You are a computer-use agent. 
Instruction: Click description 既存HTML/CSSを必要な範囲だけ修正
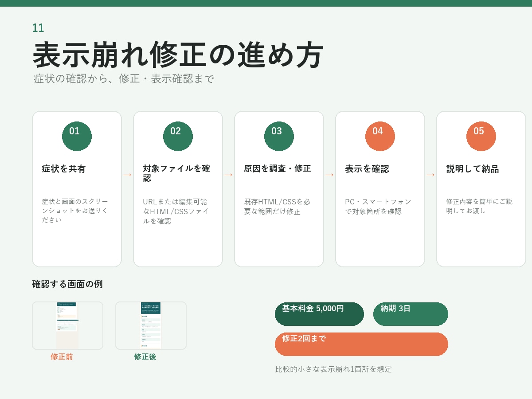tap(277, 207)
